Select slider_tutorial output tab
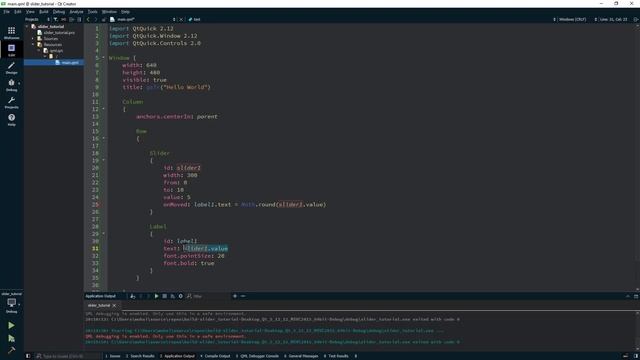Screen dimensions: 640x360 99,305
